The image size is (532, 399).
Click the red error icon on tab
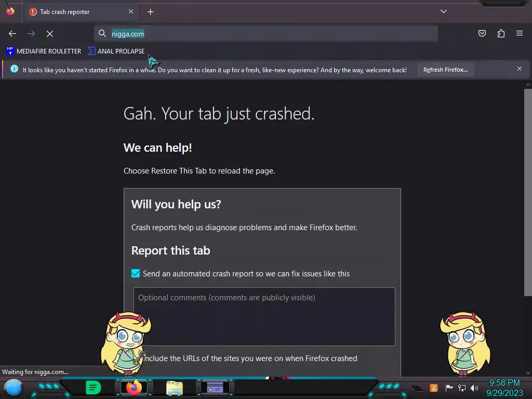[x=33, y=12]
